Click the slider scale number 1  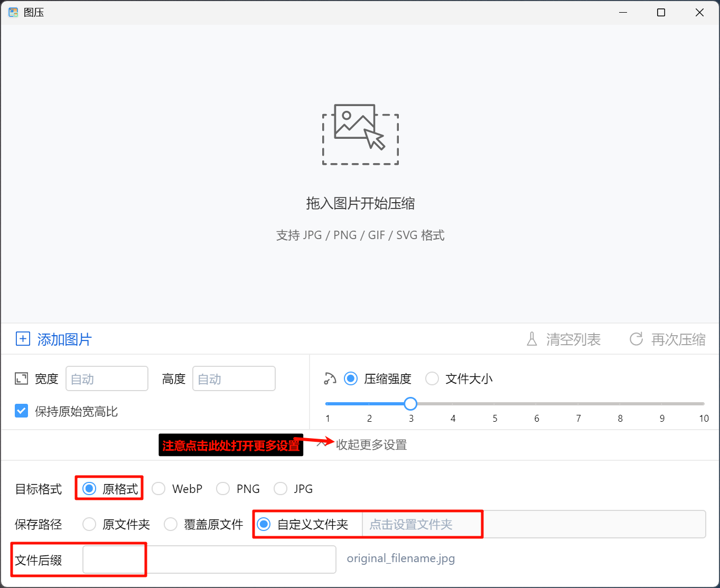[x=328, y=419]
